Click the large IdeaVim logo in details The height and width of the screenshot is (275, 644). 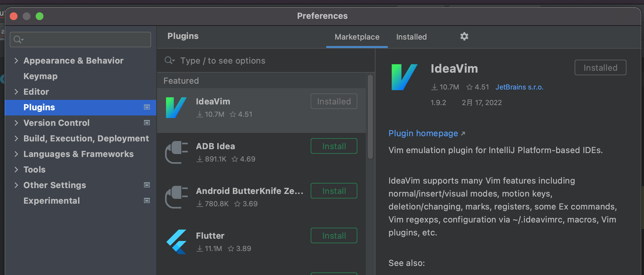pyautogui.click(x=404, y=77)
